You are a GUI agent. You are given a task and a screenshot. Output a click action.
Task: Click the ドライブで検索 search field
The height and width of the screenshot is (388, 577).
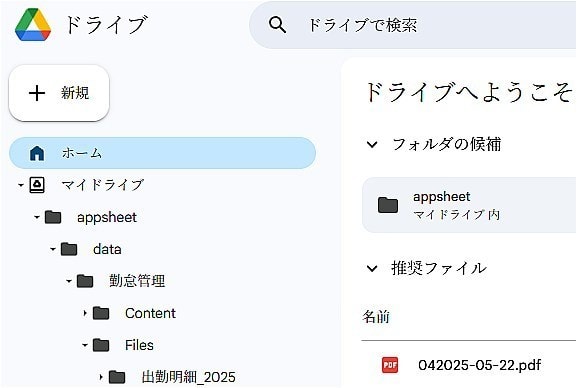click(x=413, y=25)
